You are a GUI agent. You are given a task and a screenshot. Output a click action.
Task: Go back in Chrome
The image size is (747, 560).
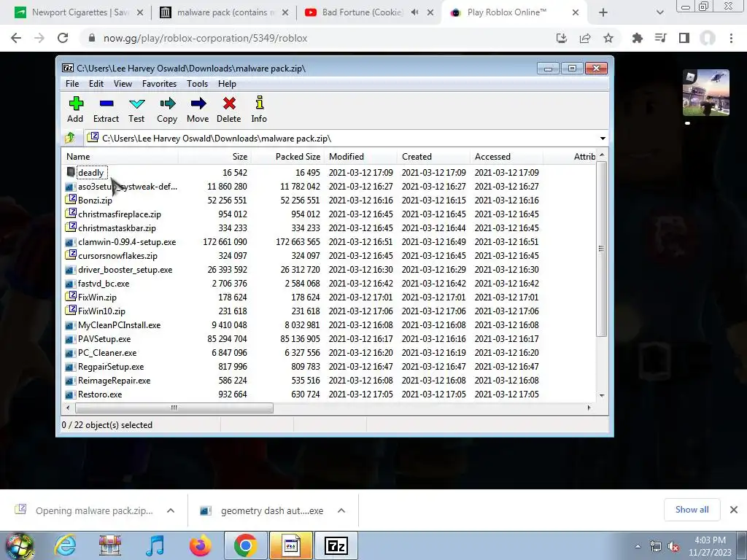tap(16, 38)
